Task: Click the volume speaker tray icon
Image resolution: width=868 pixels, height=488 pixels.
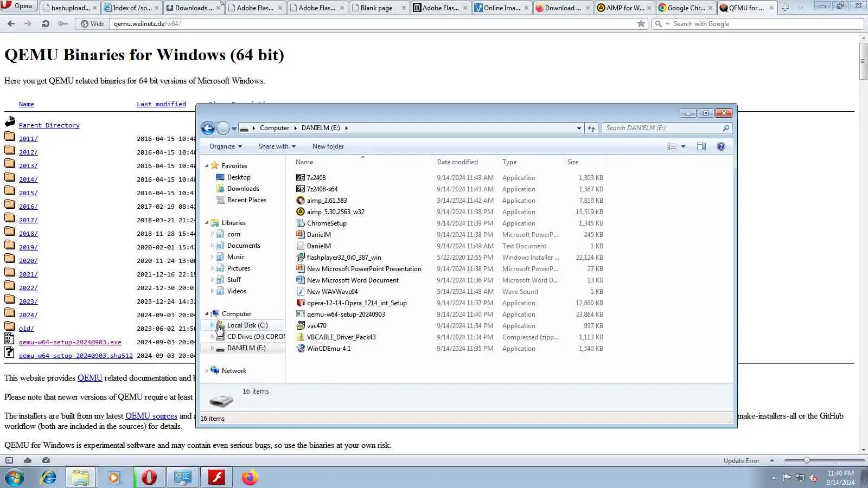Action: pyautogui.click(x=813, y=478)
